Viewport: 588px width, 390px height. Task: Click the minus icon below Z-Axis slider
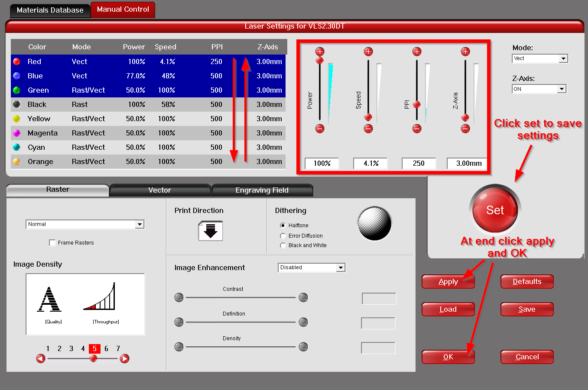465,129
